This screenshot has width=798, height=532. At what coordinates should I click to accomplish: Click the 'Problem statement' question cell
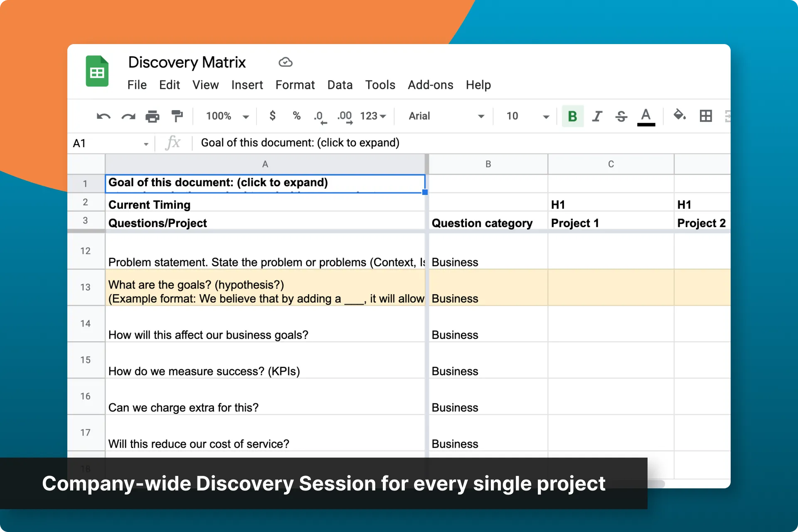click(265, 251)
